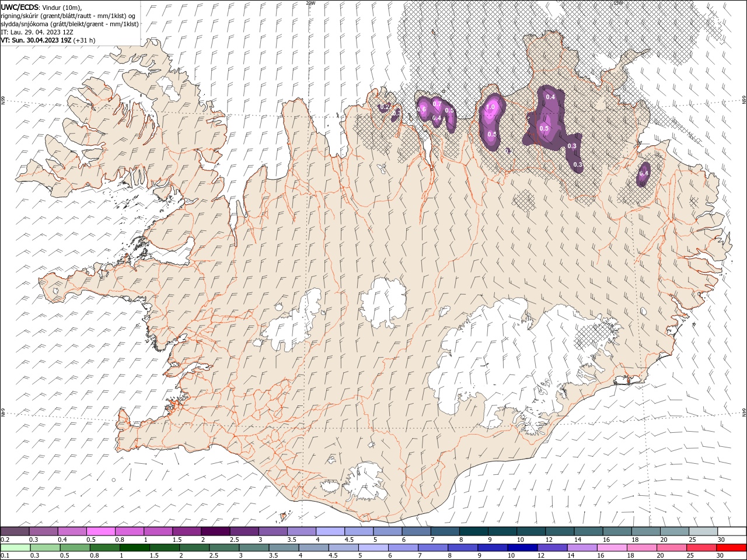Viewport: 747px width, 560px height.
Task: Pick the white swatch after 30 in snow scale
Action: [x=732, y=531]
